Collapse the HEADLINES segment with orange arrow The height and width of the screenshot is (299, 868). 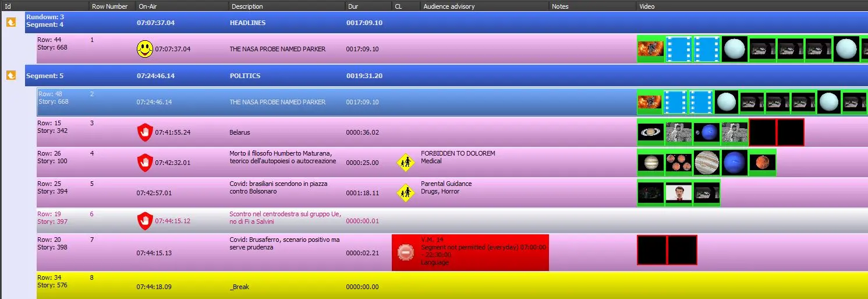(x=11, y=22)
